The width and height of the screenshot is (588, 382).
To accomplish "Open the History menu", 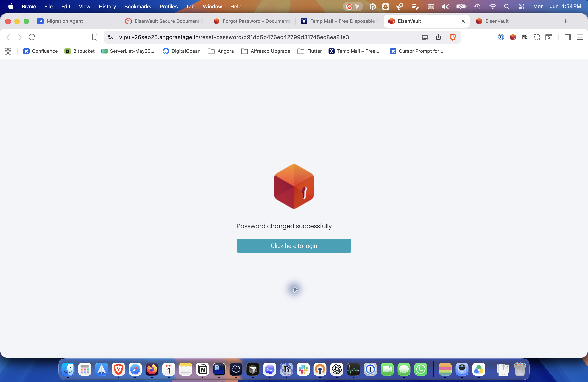I will point(107,6).
